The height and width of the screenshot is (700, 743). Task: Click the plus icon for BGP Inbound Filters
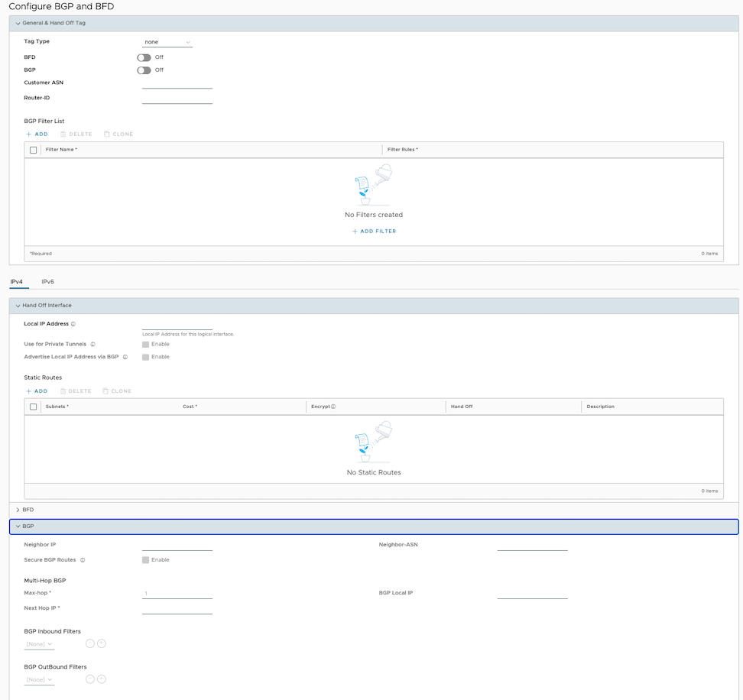(x=102, y=643)
